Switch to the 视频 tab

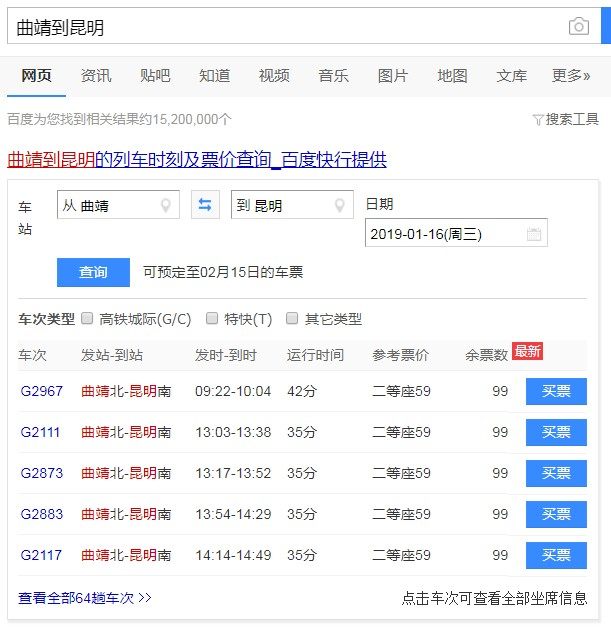pyautogui.click(x=274, y=75)
